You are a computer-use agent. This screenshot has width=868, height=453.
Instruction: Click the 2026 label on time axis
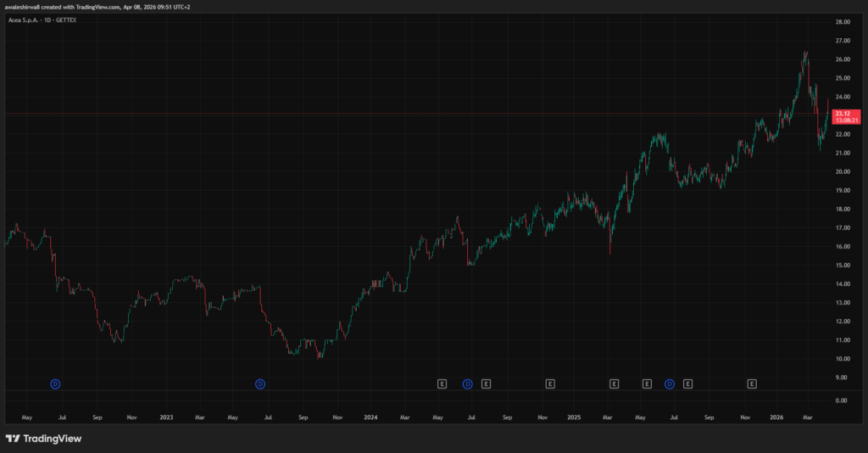coord(777,417)
